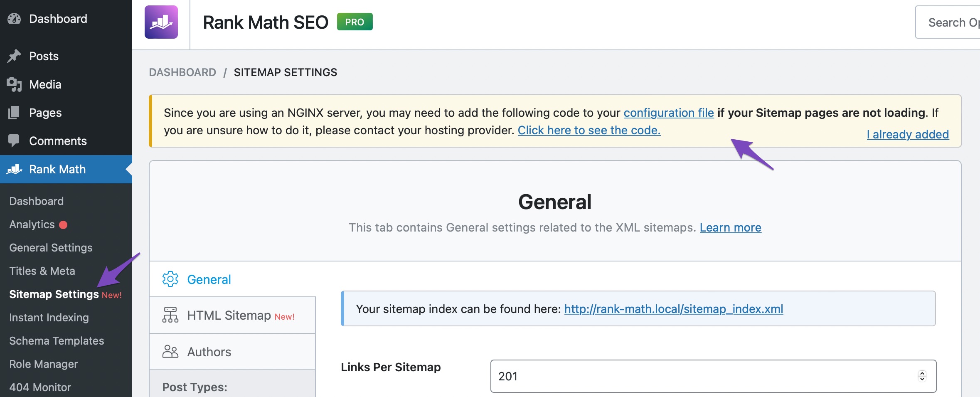Click the Media library icon

point(14,84)
